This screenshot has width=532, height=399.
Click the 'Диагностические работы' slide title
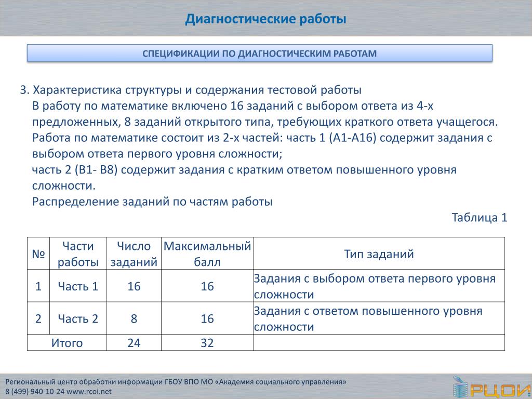pos(265,19)
